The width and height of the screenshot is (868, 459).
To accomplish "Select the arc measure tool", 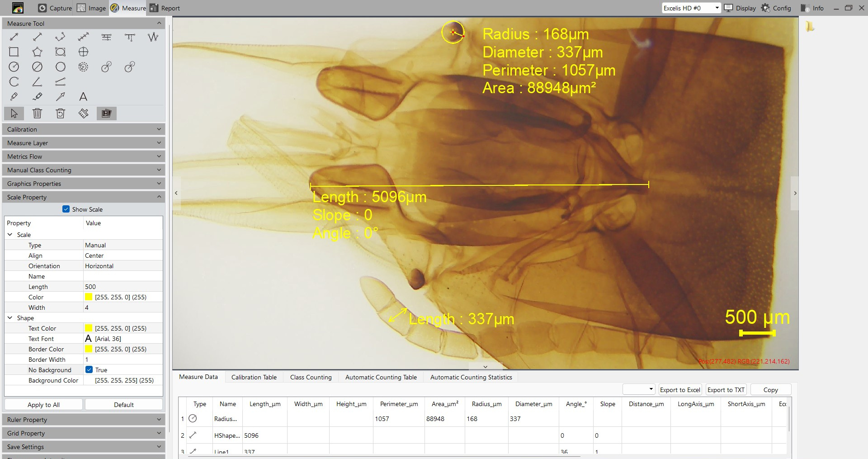I will coord(14,82).
